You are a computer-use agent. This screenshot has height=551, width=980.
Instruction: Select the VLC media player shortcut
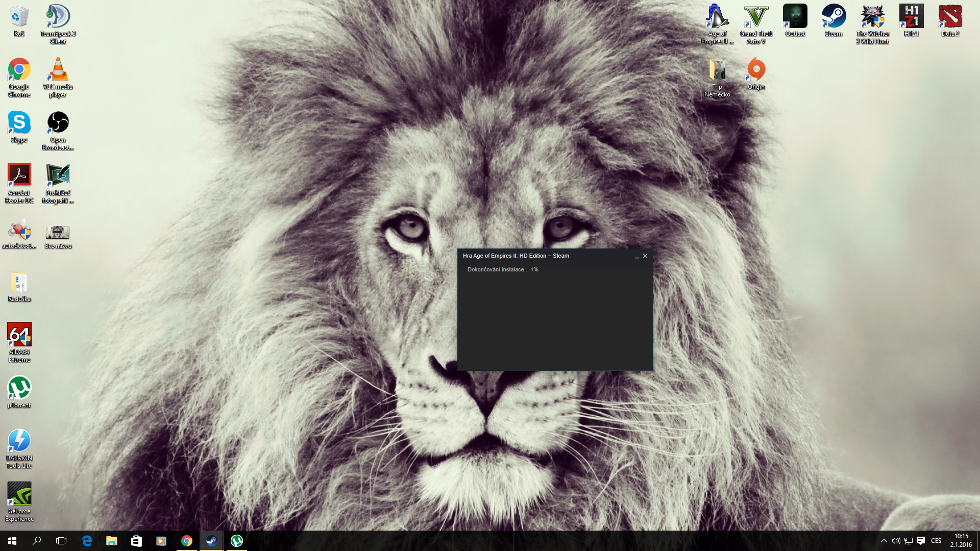(x=58, y=70)
